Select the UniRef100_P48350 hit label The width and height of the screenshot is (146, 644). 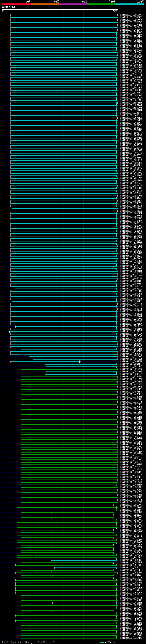point(131,241)
